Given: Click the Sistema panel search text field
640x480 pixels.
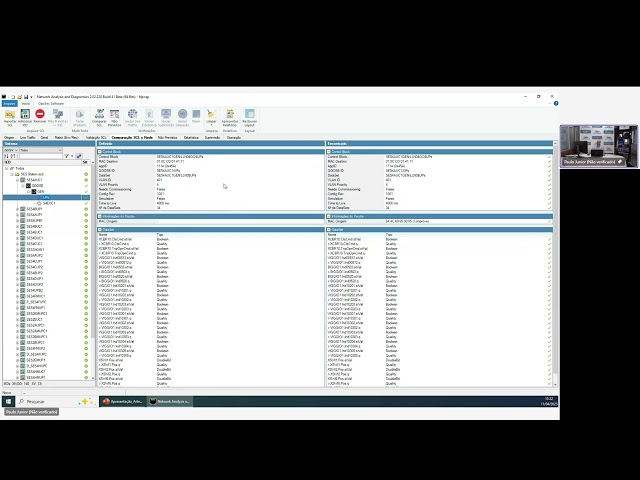Looking at the screenshot, I should click(41, 156).
